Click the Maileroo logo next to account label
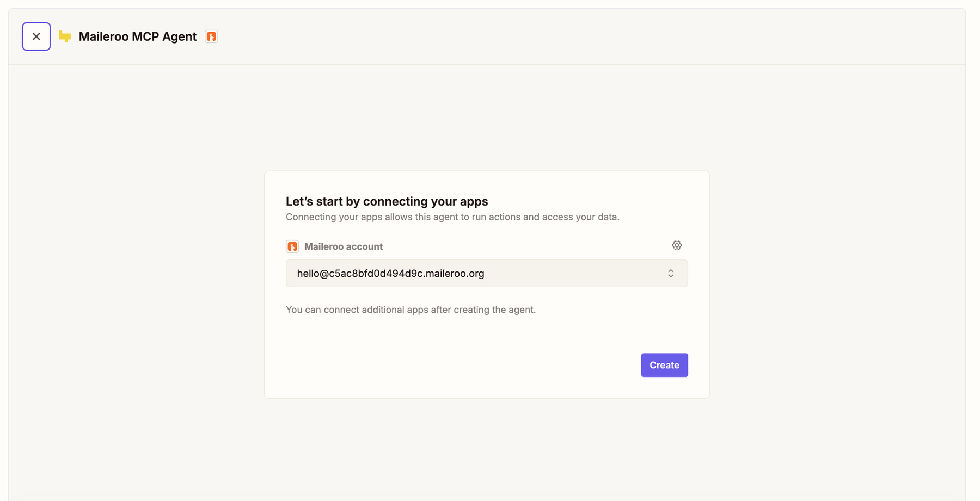This screenshot has width=980, height=501. click(x=292, y=246)
